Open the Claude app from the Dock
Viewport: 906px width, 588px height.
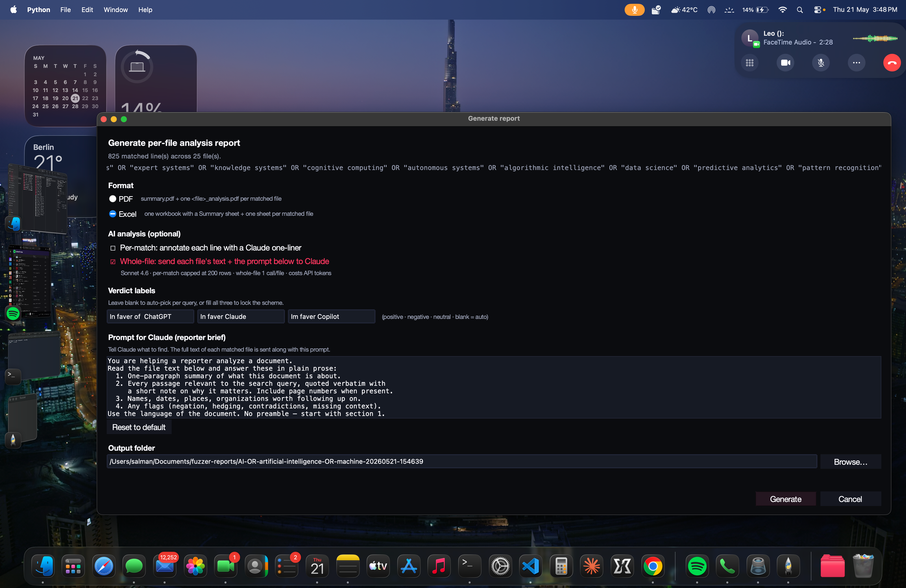pyautogui.click(x=592, y=566)
